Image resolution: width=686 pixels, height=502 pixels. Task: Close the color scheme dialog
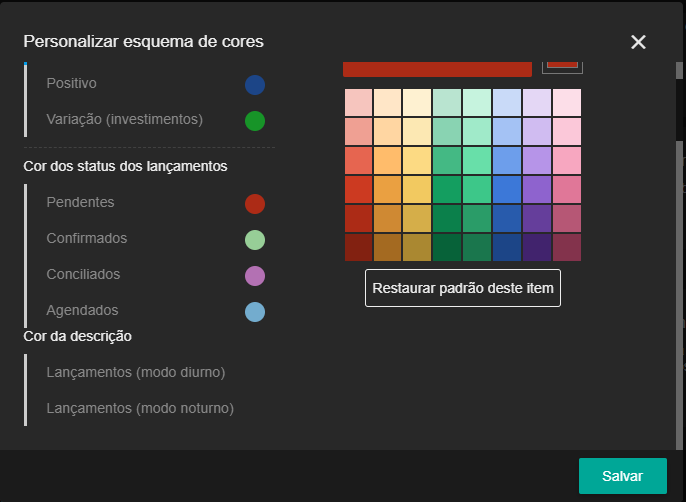pos(638,42)
